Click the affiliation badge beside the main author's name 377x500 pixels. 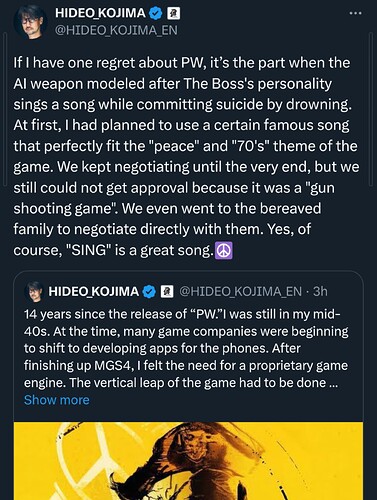click(173, 13)
